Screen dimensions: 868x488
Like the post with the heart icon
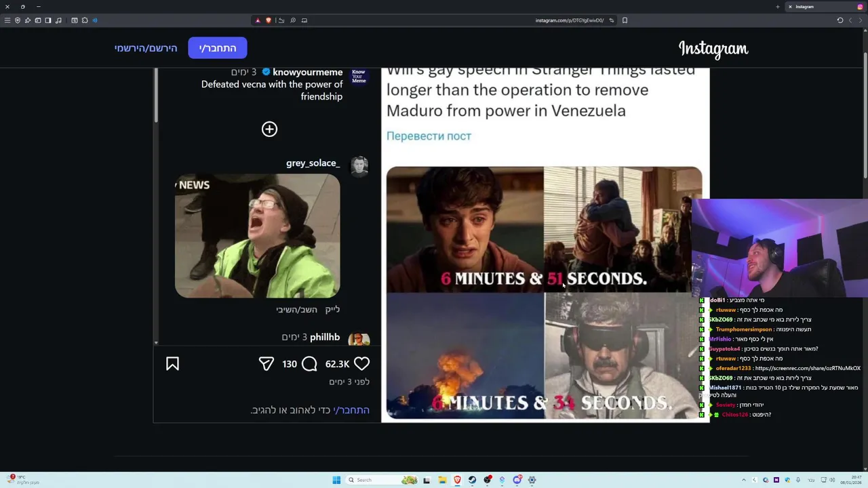click(x=362, y=364)
